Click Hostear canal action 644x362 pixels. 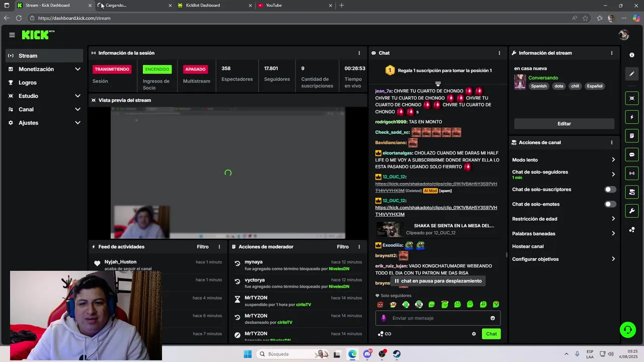528,246
